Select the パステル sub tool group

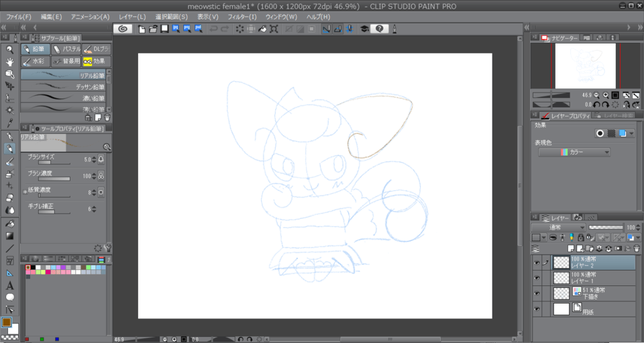pyautogui.click(x=66, y=49)
